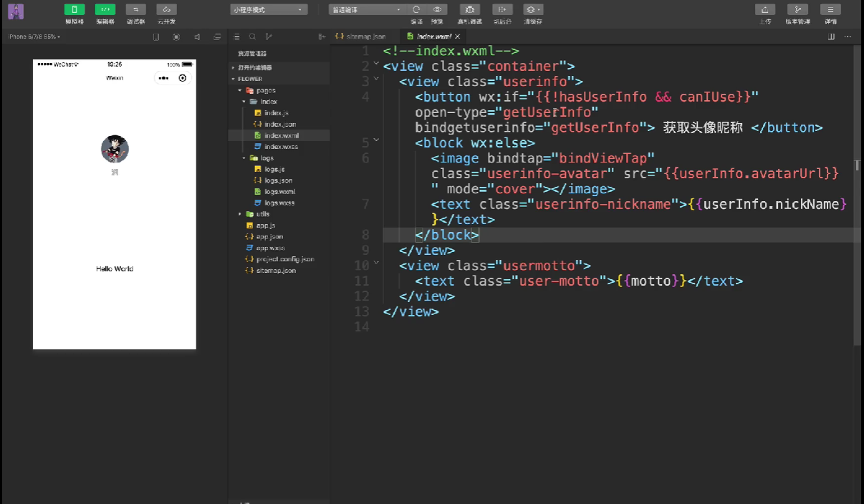Click the 编译 compile refresh icon
864x504 pixels.
click(x=416, y=9)
